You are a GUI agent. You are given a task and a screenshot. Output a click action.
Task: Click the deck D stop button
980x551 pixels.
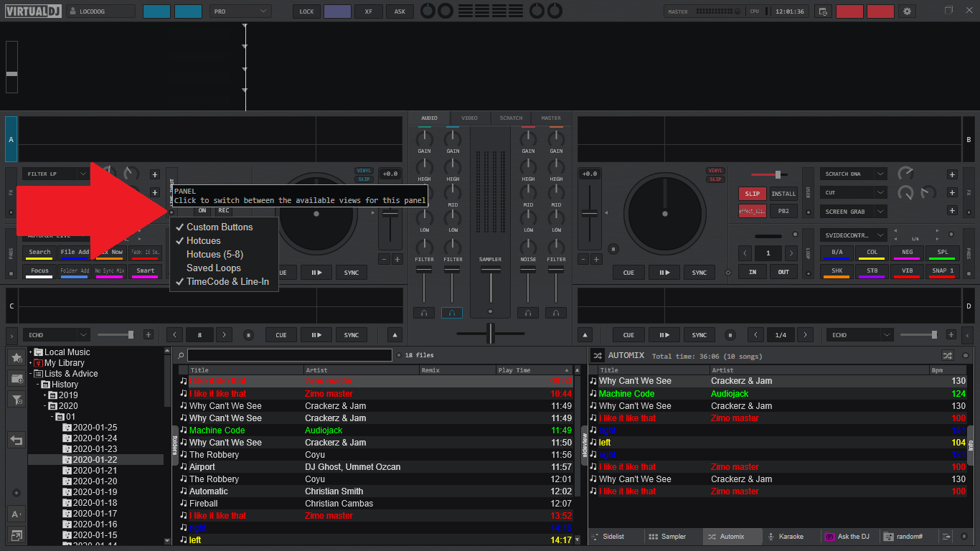pos(730,335)
